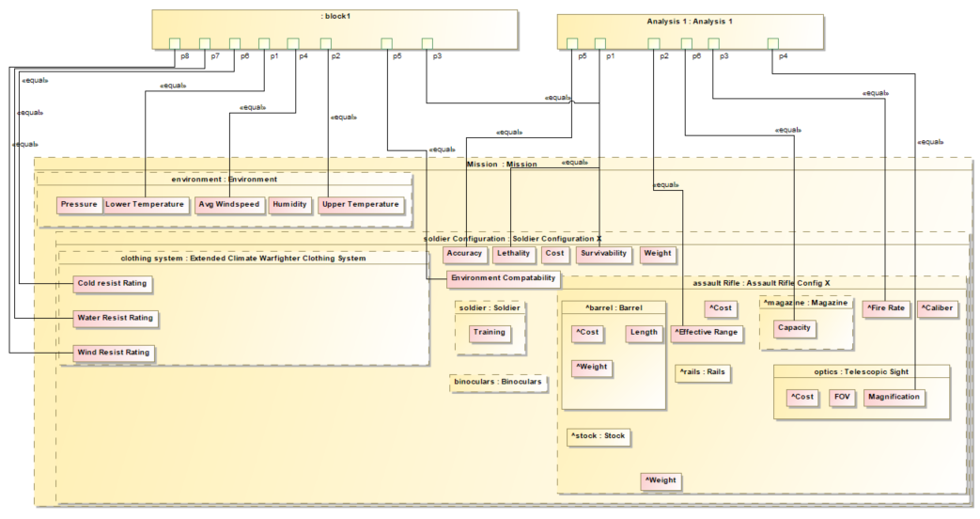Select port p2 on Analysis 1 block
The width and height of the screenshot is (980, 519).
pyautogui.click(x=654, y=43)
